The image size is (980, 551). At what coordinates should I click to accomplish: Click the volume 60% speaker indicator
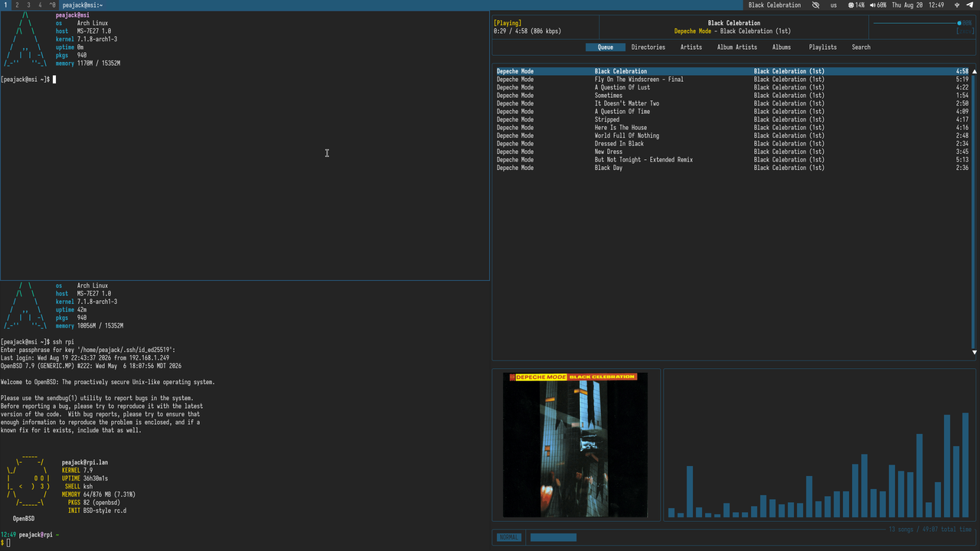878,5
